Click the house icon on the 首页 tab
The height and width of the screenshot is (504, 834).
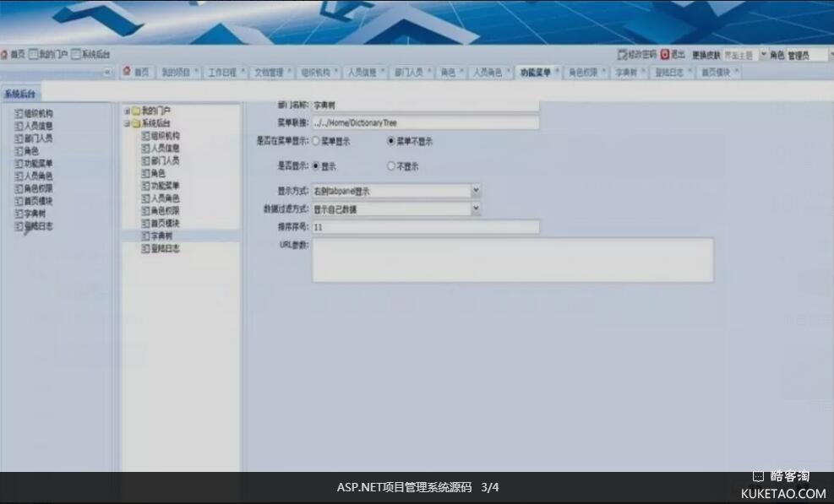(x=127, y=71)
